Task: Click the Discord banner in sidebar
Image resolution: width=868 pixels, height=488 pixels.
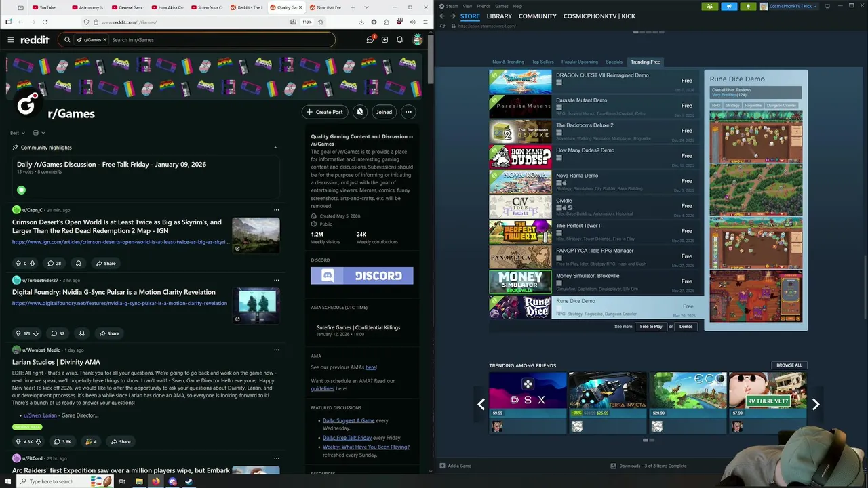Action: coord(362,276)
